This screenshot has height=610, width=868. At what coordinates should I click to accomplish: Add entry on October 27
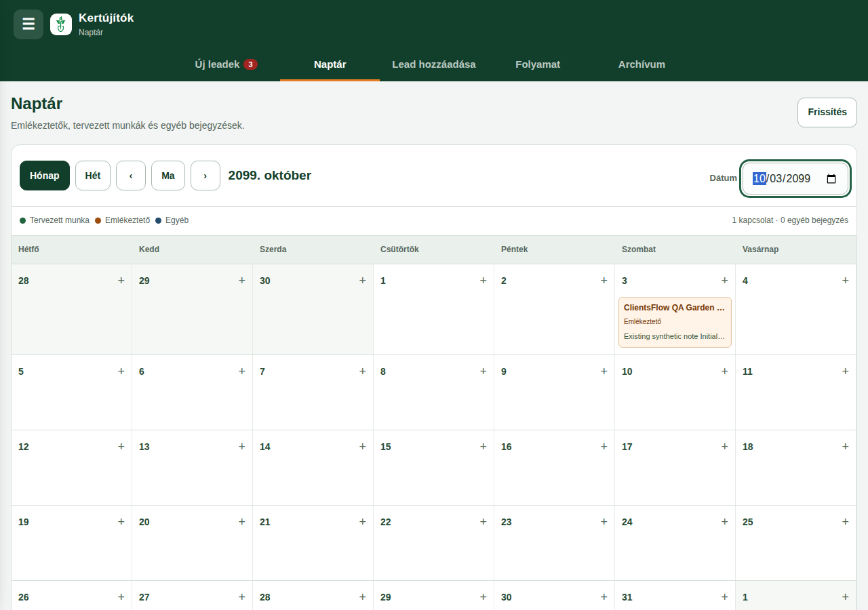(242, 596)
